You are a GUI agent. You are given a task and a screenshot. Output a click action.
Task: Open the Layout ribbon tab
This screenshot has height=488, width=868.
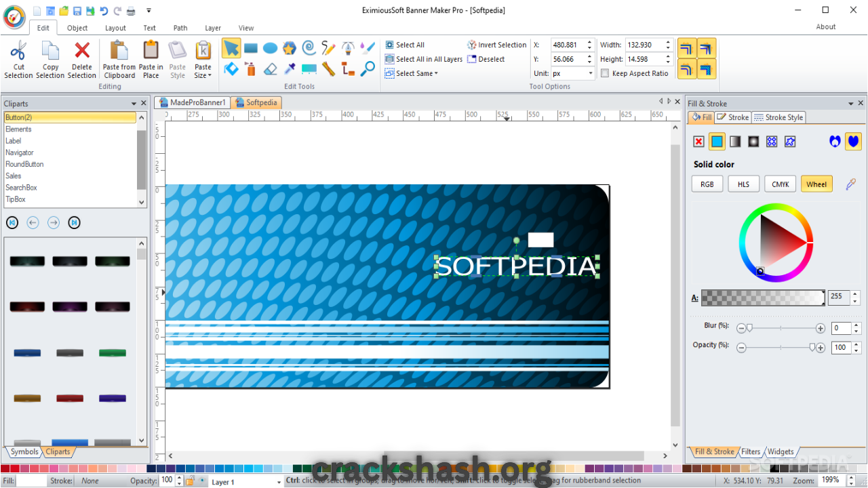click(x=115, y=28)
